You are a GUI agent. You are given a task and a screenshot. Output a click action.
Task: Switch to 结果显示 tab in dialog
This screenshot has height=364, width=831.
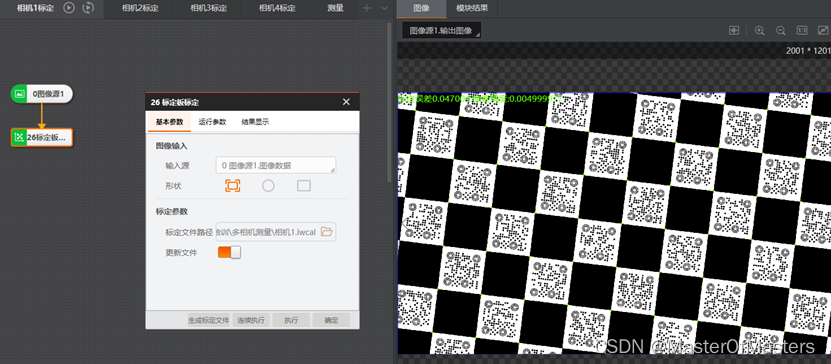[x=255, y=122]
